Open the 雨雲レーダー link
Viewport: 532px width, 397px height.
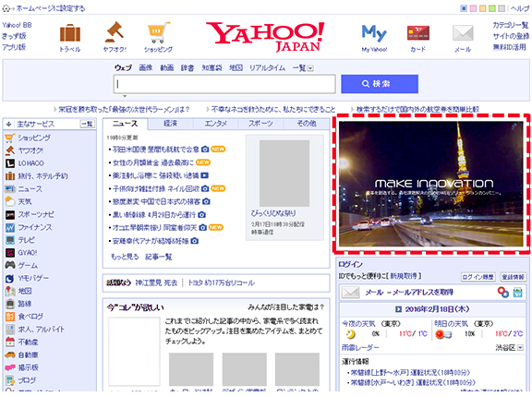360,347
